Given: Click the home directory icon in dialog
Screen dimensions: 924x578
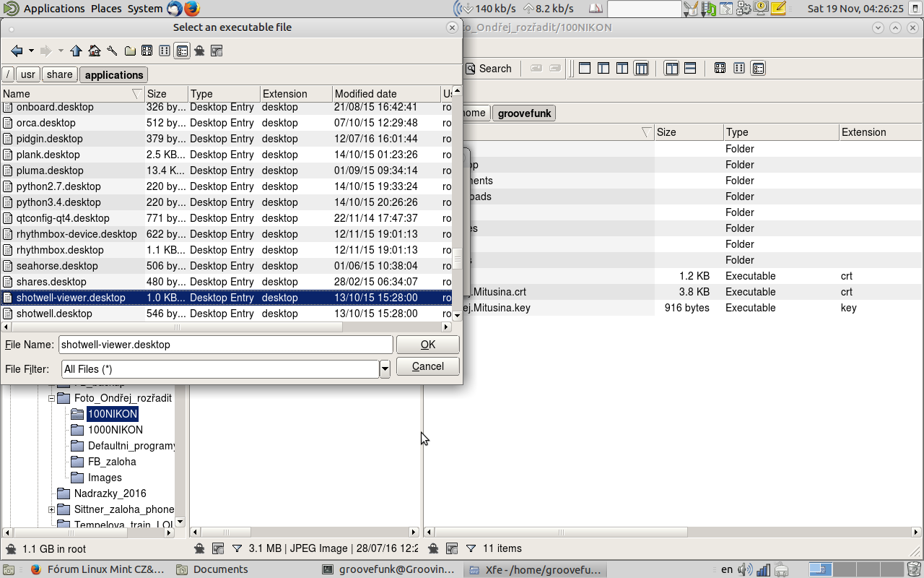Looking at the screenshot, I should 94,51.
